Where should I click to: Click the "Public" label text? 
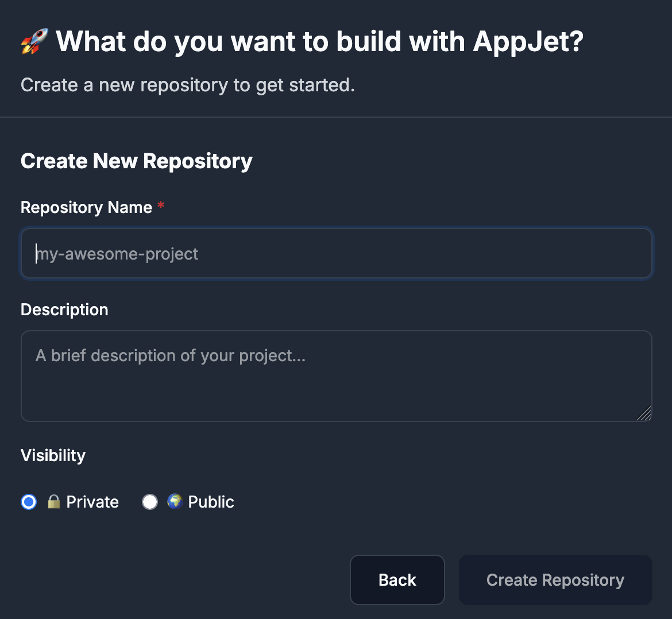coord(211,502)
